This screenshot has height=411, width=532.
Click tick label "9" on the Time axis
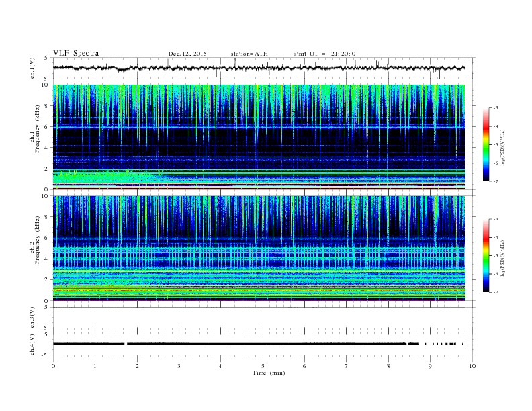pyautogui.click(x=430, y=366)
